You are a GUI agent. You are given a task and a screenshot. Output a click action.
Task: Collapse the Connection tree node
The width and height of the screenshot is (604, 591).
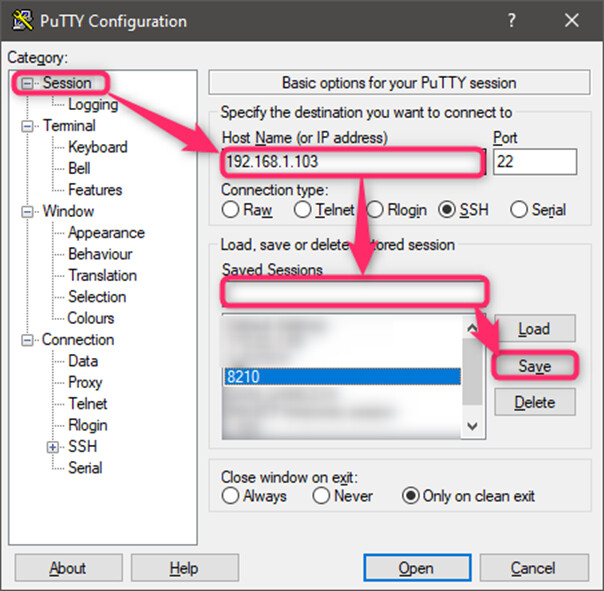click(27, 340)
